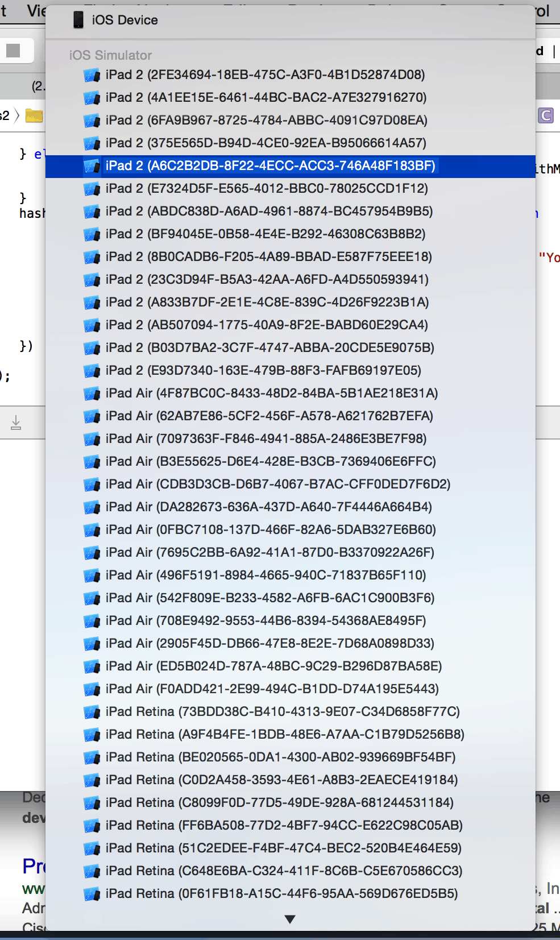Click simulator icon beside iPad Air (708E9492-9553-44B6-8394-54368AE8495F)

click(92, 621)
